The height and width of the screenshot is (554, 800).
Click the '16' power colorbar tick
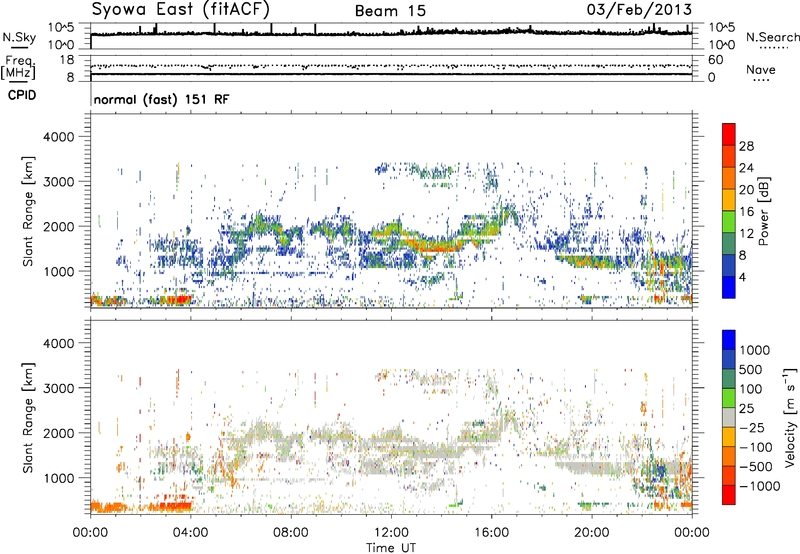pyautogui.click(x=746, y=212)
